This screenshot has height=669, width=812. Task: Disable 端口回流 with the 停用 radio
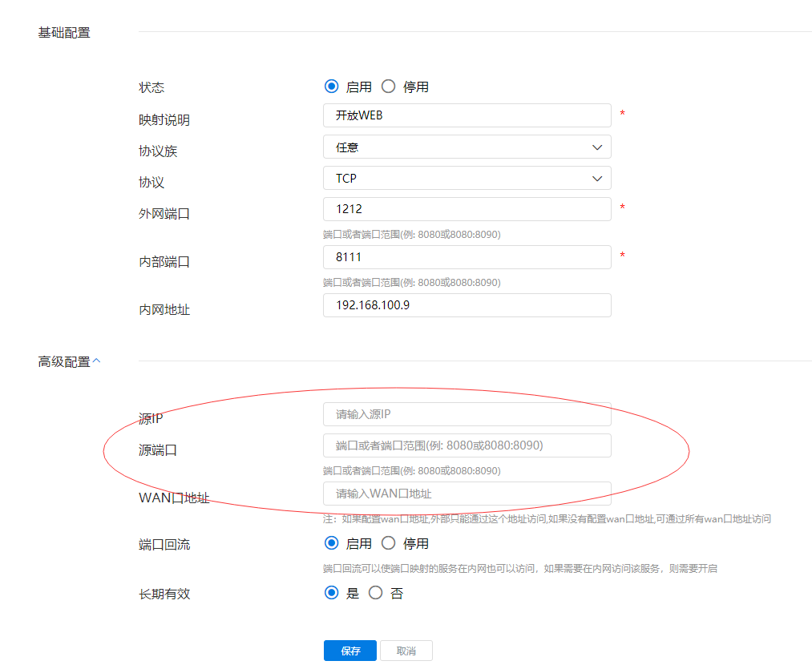pyautogui.click(x=389, y=543)
